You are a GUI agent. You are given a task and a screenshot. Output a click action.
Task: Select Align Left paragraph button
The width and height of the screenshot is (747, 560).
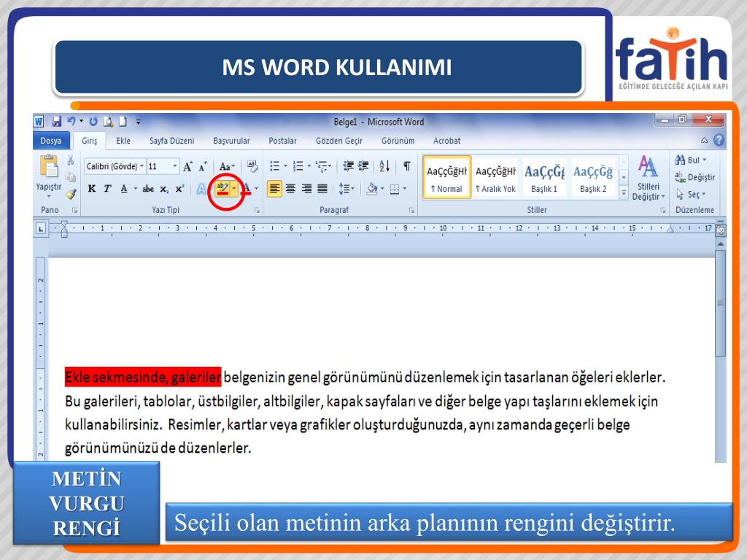coord(274,189)
